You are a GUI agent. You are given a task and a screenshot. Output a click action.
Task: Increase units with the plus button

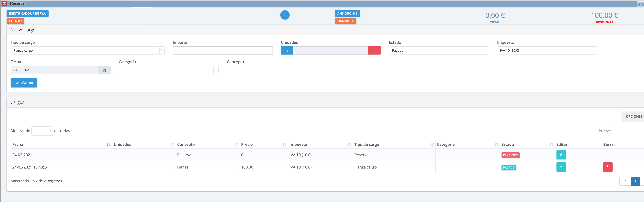[x=287, y=51]
